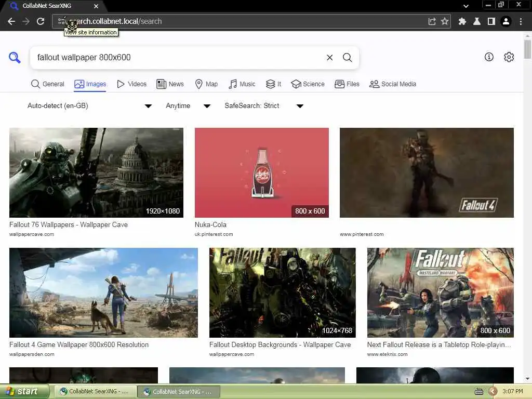This screenshot has height=399, width=532.
Task: Switch to the Music category
Action: click(x=242, y=84)
